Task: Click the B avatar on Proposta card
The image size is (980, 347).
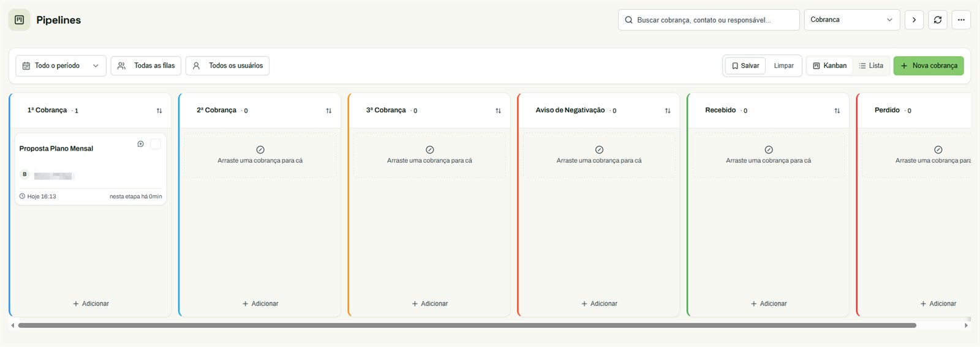Action: pos(24,174)
